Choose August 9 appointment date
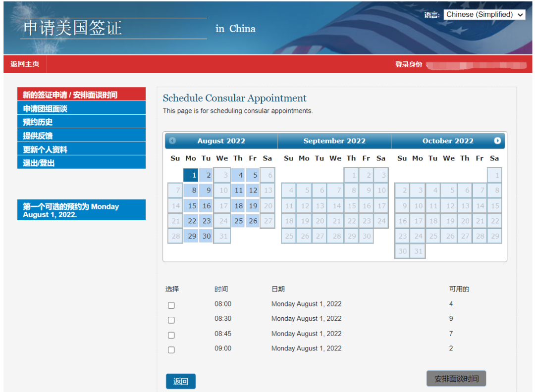The height and width of the screenshot is (392, 535). [206, 190]
